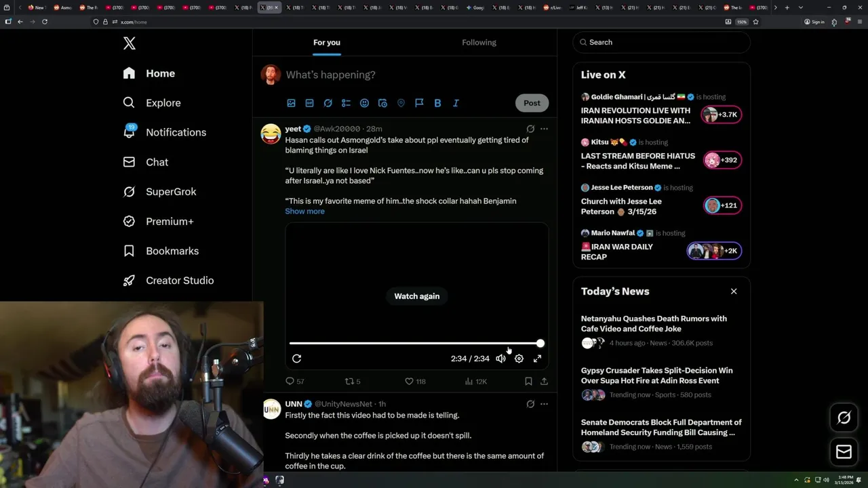Reply to yeet's post with 57 replies

[294, 382]
